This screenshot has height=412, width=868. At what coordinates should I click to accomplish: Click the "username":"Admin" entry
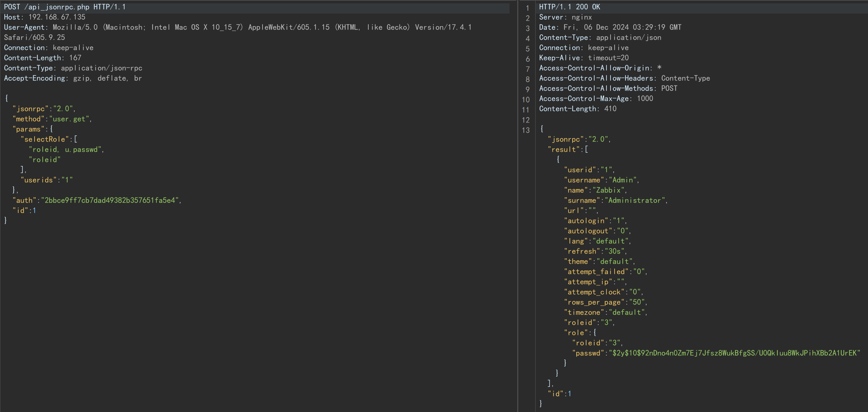tap(600, 180)
